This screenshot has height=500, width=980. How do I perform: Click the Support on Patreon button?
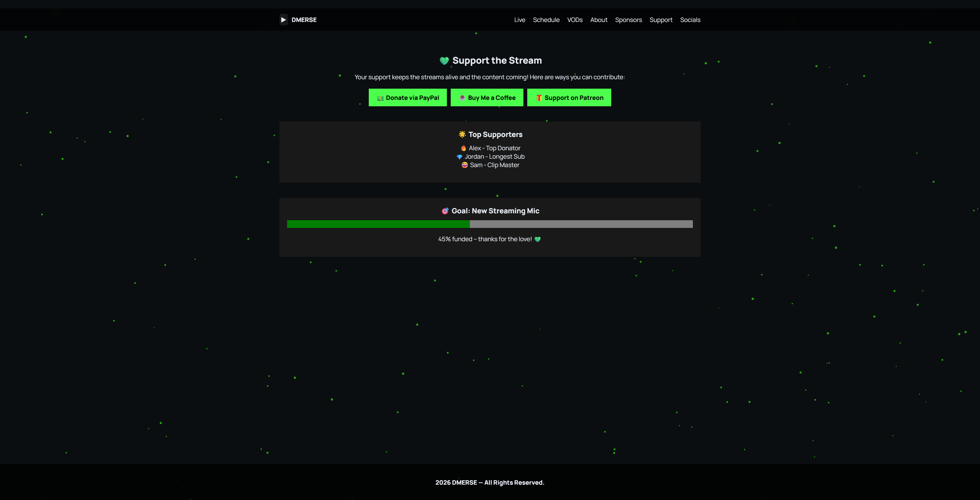pos(569,98)
